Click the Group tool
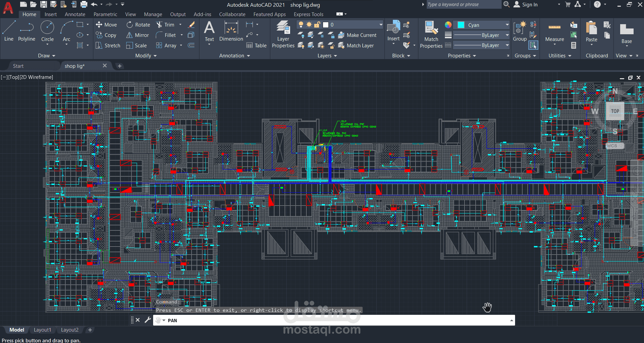The height and width of the screenshot is (343, 644). click(520, 31)
